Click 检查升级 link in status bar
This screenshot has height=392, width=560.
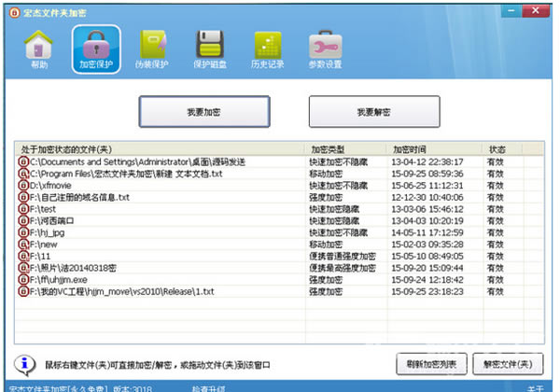point(208,388)
